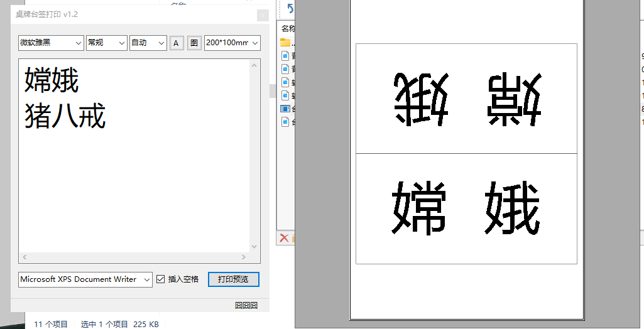This screenshot has width=644, height=329.
Task: Click the upright 嫦娥 preview card half
Action: click(466, 208)
